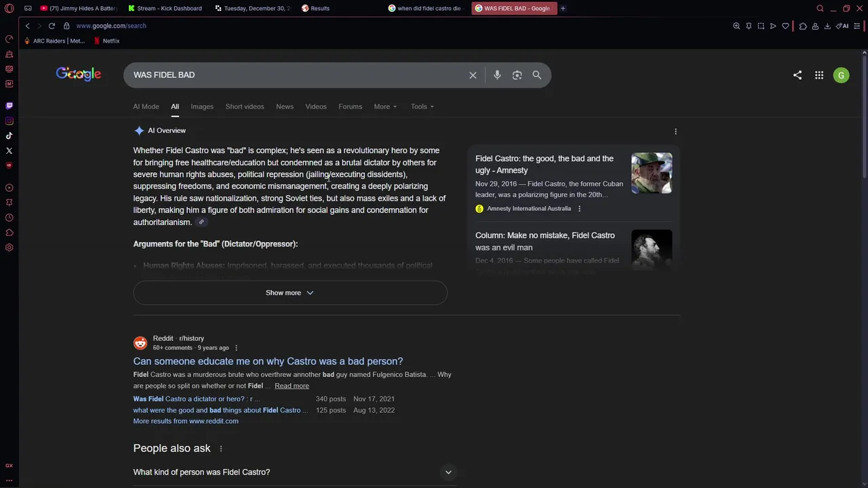Open the TikTok sidebar panel
The height and width of the screenshot is (488, 868).
(x=9, y=136)
